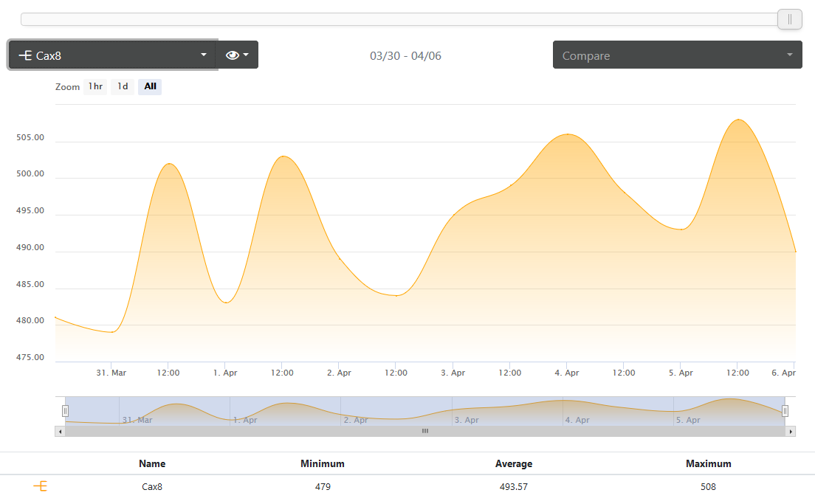This screenshot has height=504, width=815.
Task: Click the top slider handle
Action: tap(790, 20)
